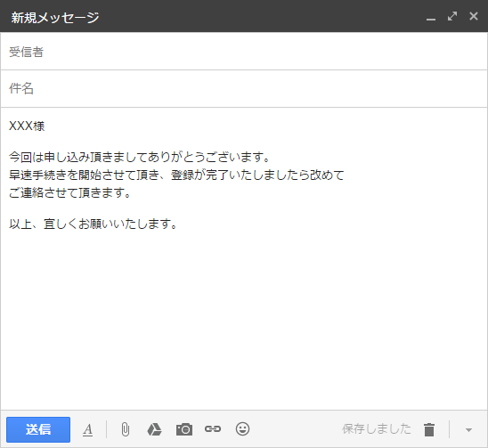Click the line beginning with 今回は申し込み

point(139,158)
